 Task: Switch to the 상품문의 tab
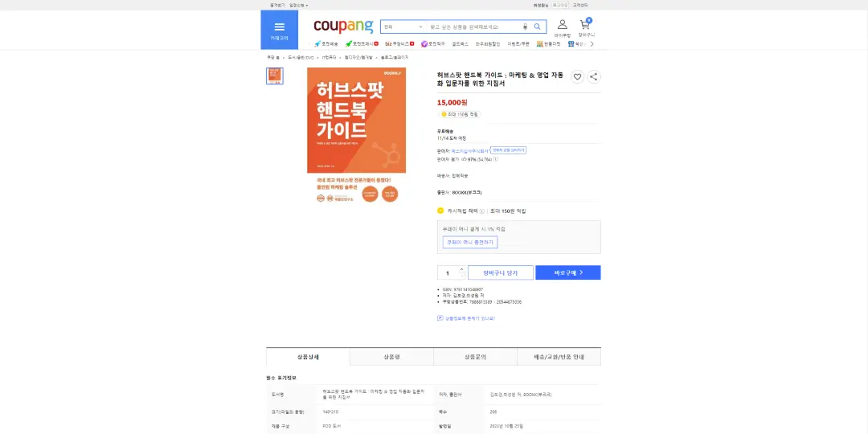tap(475, 357)
